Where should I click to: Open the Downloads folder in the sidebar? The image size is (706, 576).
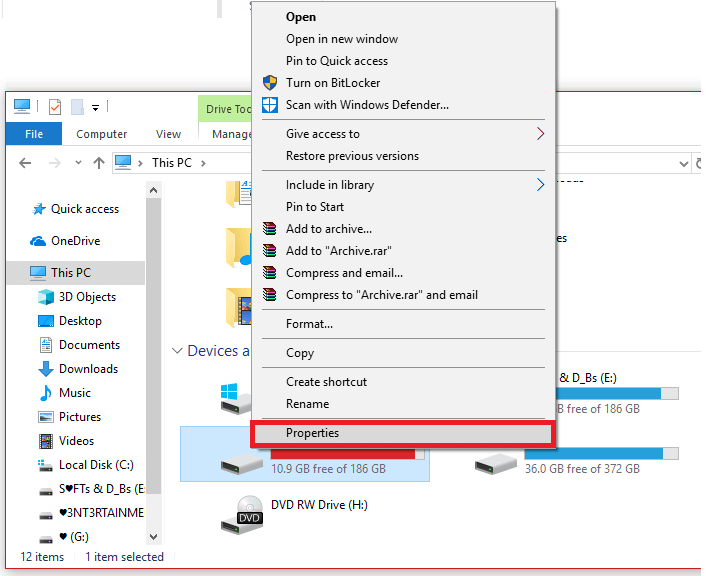click(x=88, y=369)
